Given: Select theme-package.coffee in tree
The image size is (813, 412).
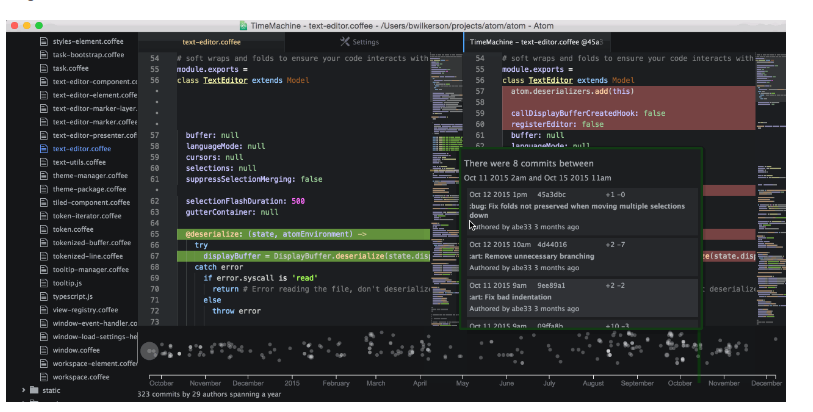Looking at the screenshot, I should point(89,189).
